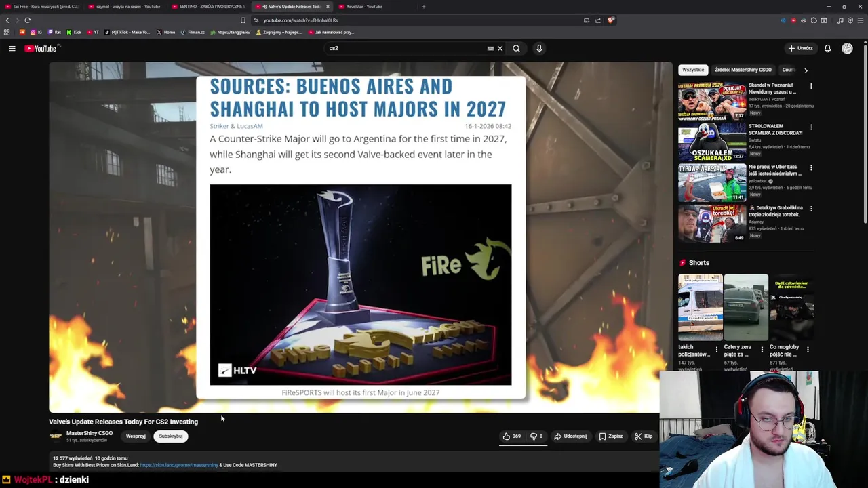The height and width of the screenshot is (488, 868).
Task: Open options menu for STROLOWAŁEM SCAMERA video
Action: point(811,127)
